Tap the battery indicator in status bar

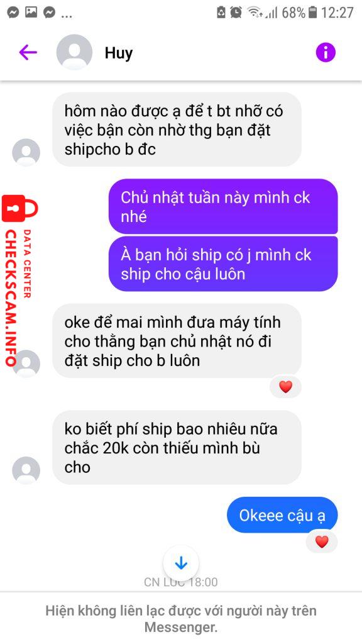(x=313, y=13)
